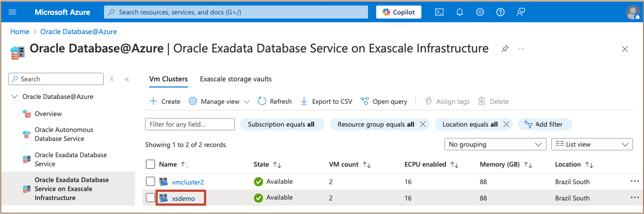Collapse the Oracle Database@Azure tree node
This screenshot has width=644, height=214.
pyautogui.click(x=15, y=97)
